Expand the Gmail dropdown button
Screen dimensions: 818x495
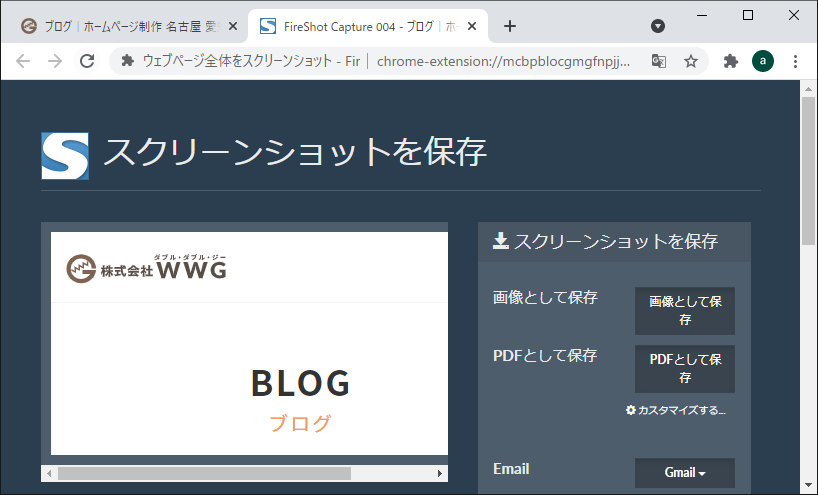(x=685, y=473)
